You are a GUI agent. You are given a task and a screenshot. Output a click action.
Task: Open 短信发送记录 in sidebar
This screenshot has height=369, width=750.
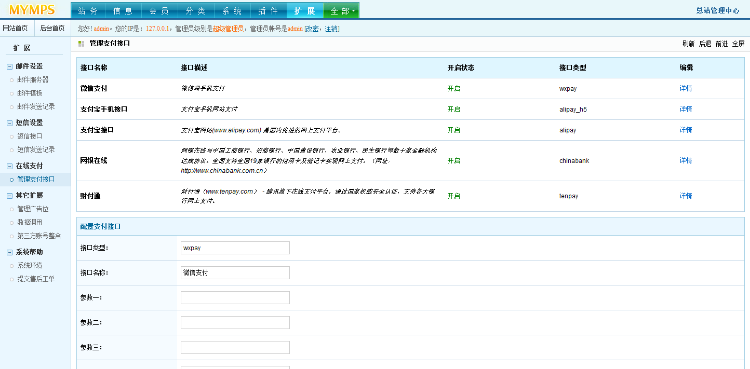click(36, 149)
